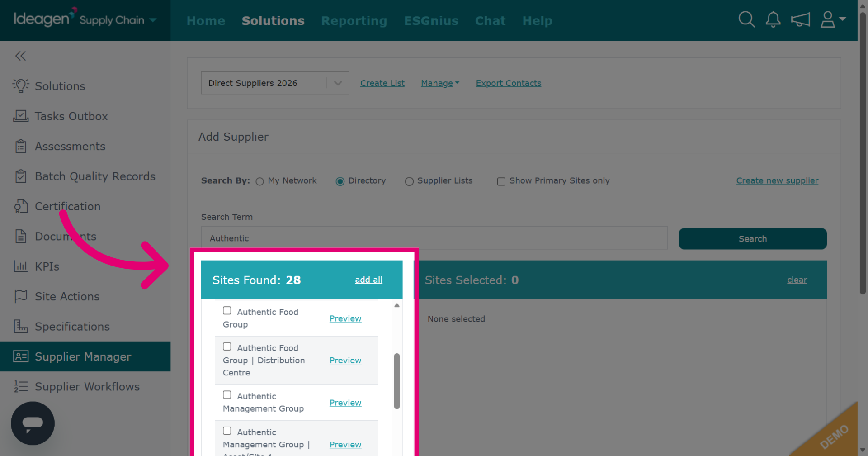
Task: Preview Authentic Management Group
Action: (345, 403)
